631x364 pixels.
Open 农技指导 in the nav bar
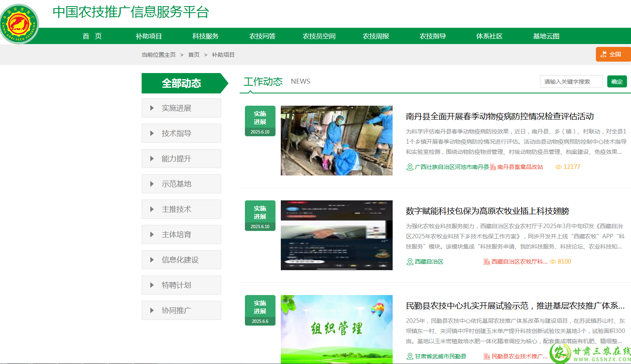coord(433,36)
